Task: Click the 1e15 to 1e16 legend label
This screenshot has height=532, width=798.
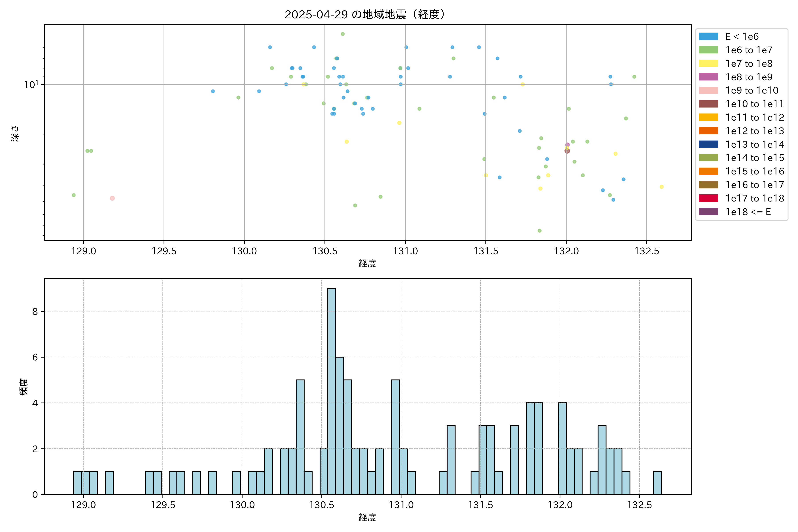Action: point(754,171)
